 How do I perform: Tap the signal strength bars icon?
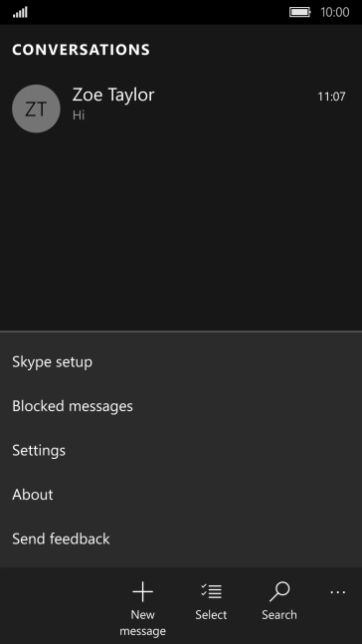(20, 13)
